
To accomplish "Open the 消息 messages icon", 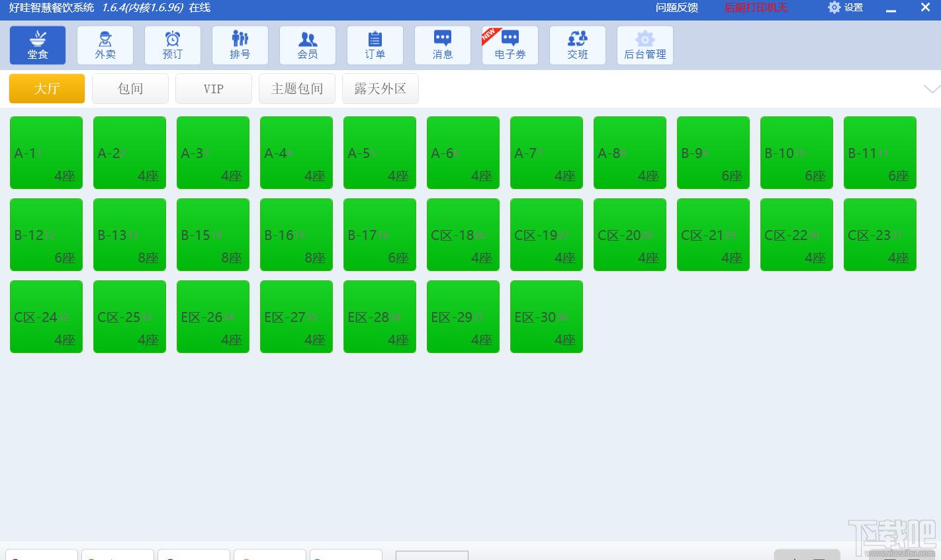I will pyautogui.click(x=443, y=45).
